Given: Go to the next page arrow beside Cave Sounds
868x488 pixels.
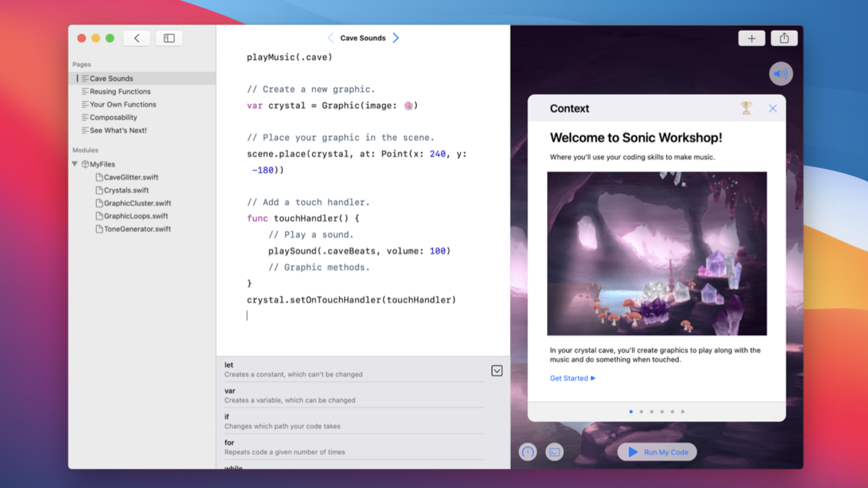Looking at the screenshot, I should coord(395,38).
